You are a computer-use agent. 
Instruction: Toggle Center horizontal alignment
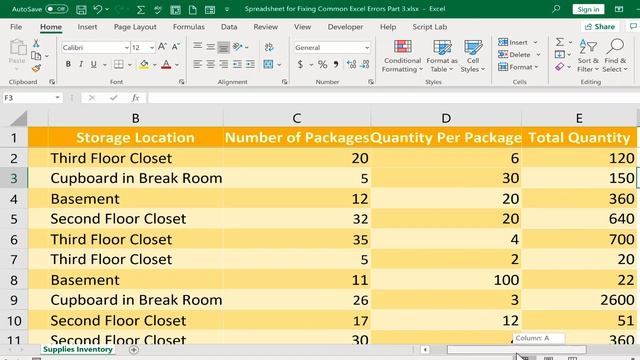(211, 64)
